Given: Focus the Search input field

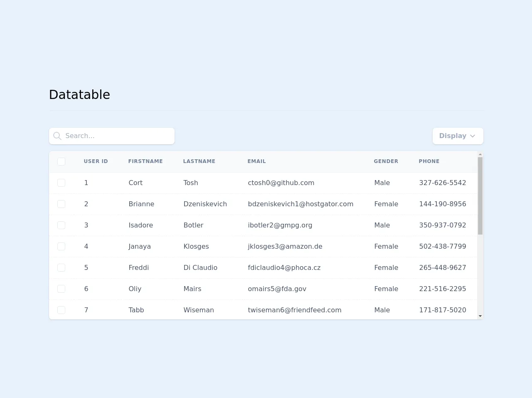Looking at the screenshot, I should click(x=117, y=136).
